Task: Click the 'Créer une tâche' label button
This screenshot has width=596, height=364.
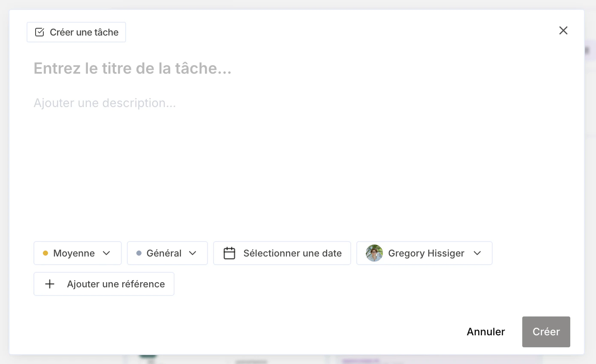Action: 76,32
